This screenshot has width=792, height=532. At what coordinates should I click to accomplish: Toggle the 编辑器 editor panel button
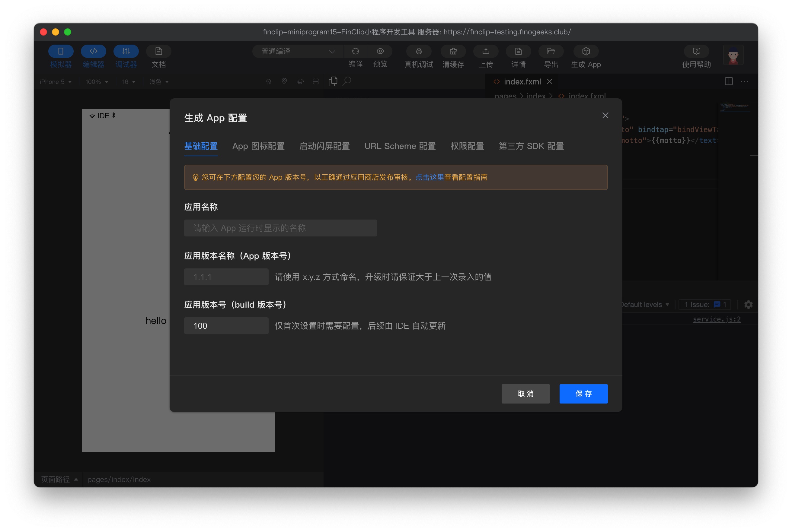(x=93, y=51)
